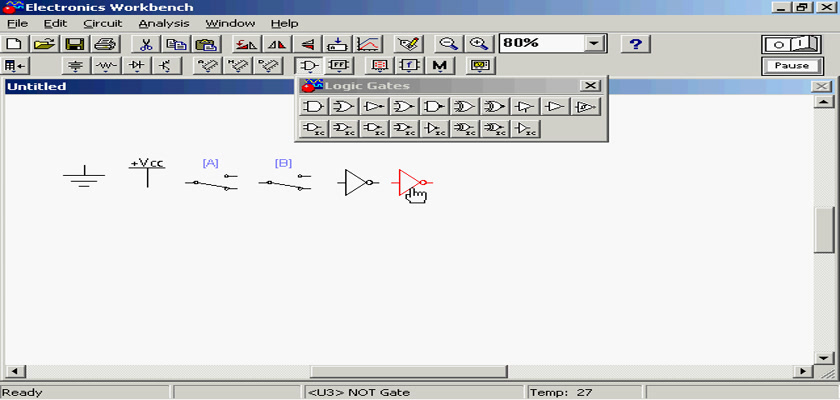Screen dimensions: 840x400
Task: Open the Diodes parts bin
Action: [137, 66]
